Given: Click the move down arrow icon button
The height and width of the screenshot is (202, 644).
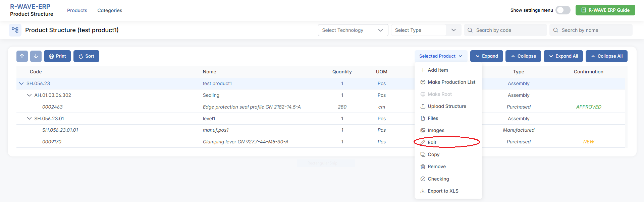Looking at the screenshot, I should click(36, 56).
